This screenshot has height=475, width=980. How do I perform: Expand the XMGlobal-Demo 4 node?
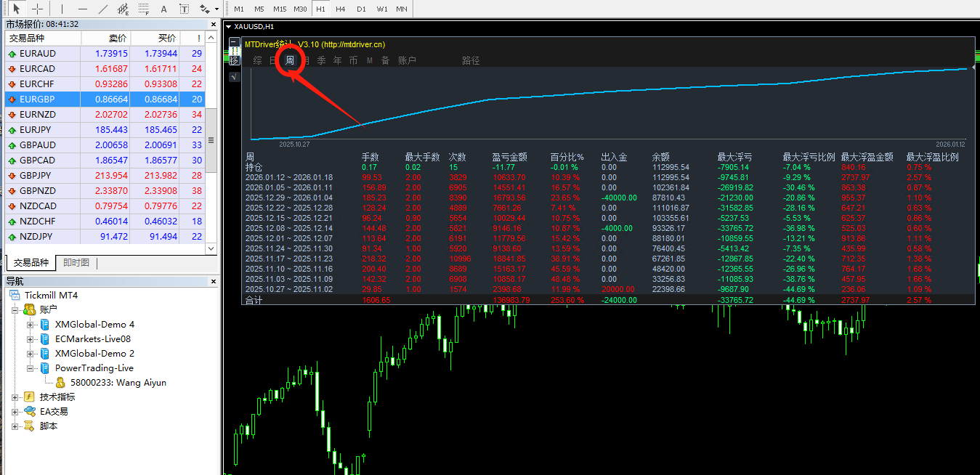[31, 325]
